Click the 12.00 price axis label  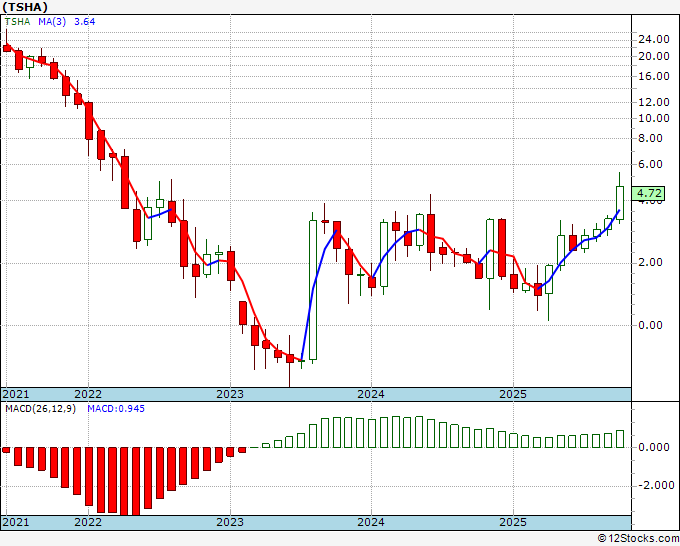click(654, 102)
